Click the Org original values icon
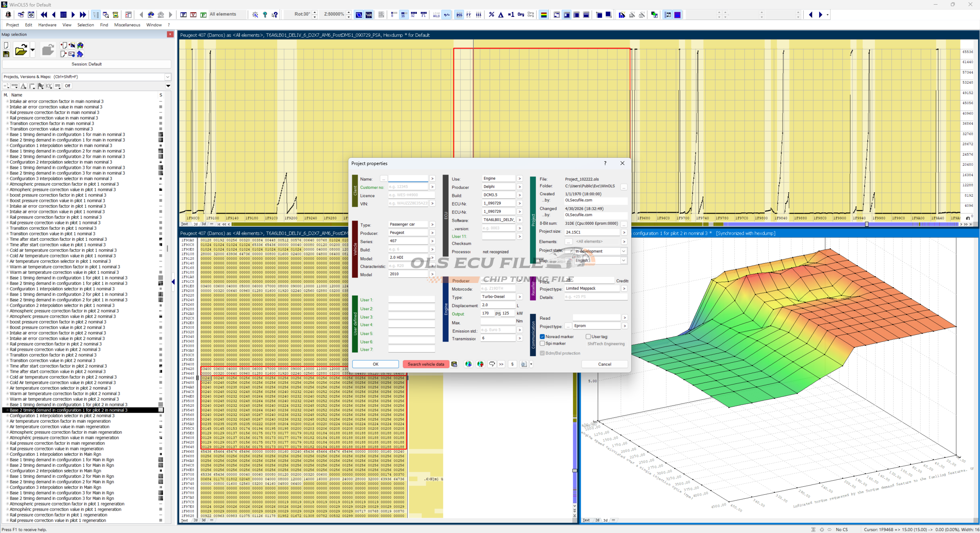This screenshot has width=980, height=533. (x=521, y=15)
